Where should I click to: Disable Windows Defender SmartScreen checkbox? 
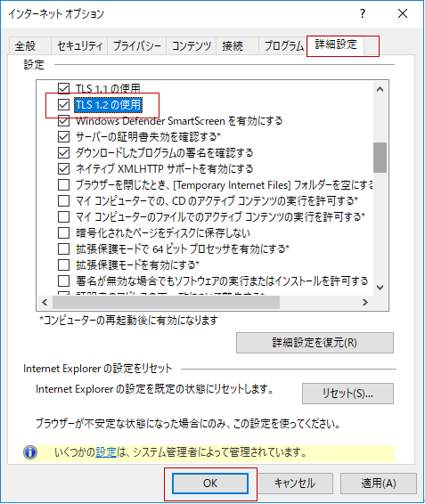[63, 121]
